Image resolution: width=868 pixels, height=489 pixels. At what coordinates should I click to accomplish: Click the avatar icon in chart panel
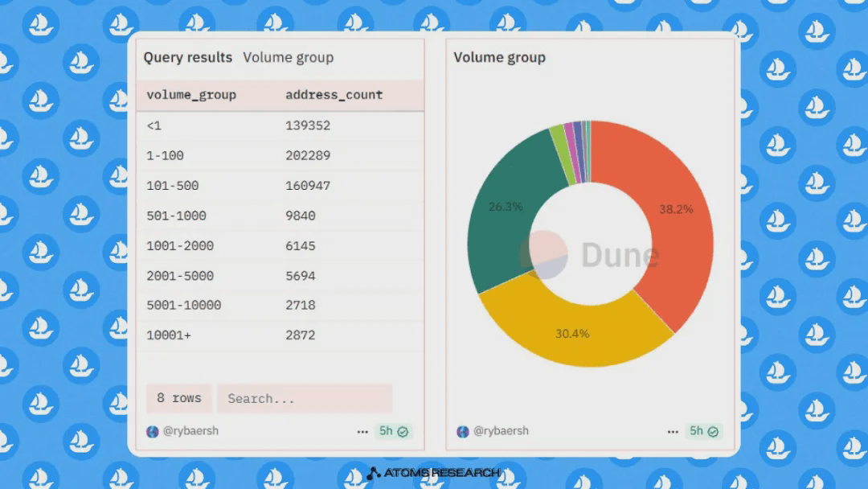(x=463, y=431)
